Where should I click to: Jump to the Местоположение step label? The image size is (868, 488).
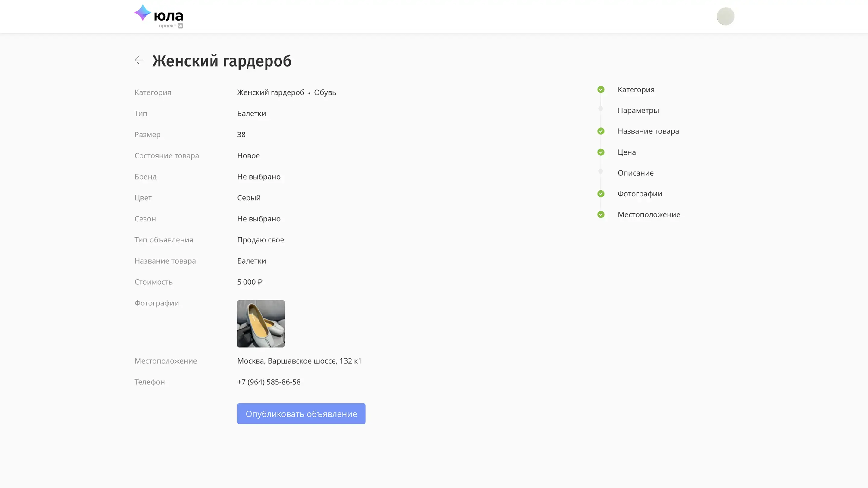[x=649, y=215]
